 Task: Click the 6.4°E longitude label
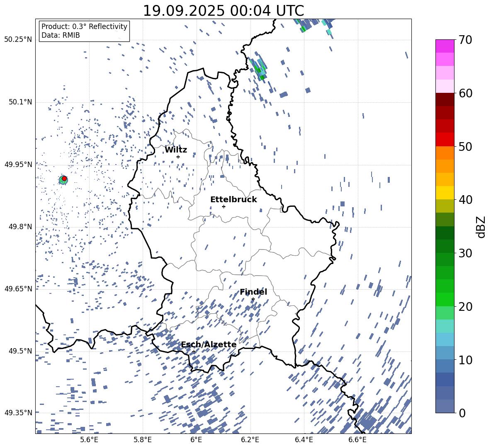tap(304, 440)
